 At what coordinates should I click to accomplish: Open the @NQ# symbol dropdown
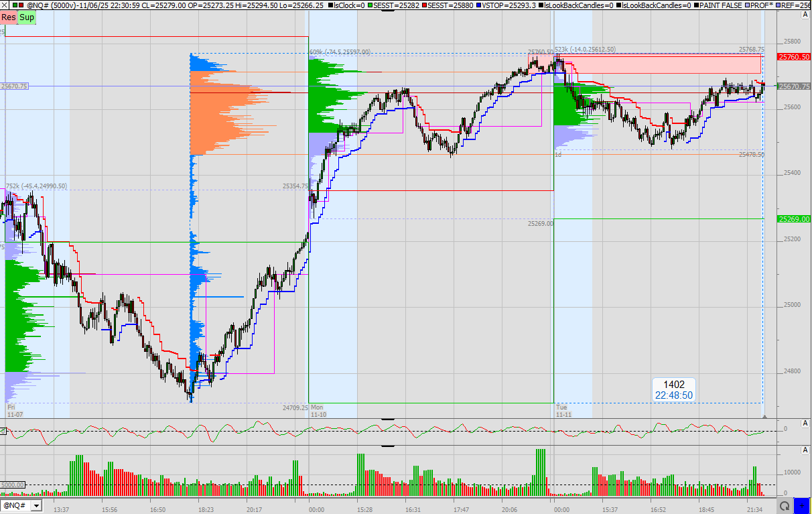click(x=37, y=506)
